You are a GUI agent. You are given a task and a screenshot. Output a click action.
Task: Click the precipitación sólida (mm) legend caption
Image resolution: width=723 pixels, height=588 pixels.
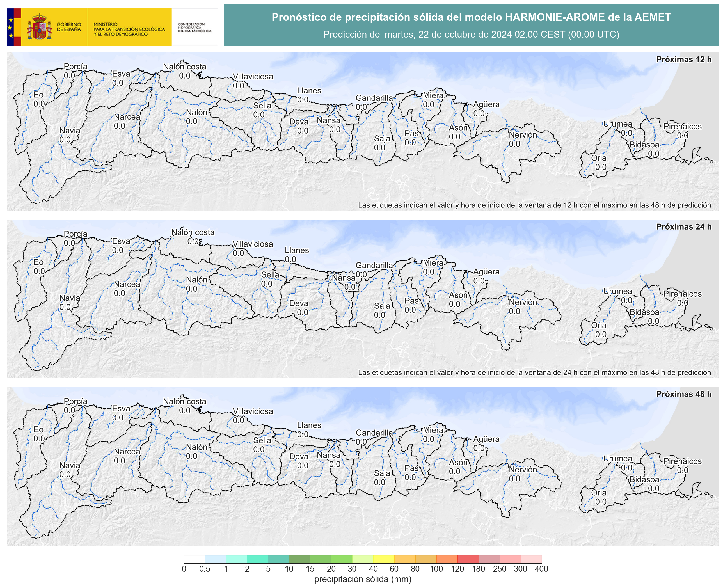coord(363,580)
